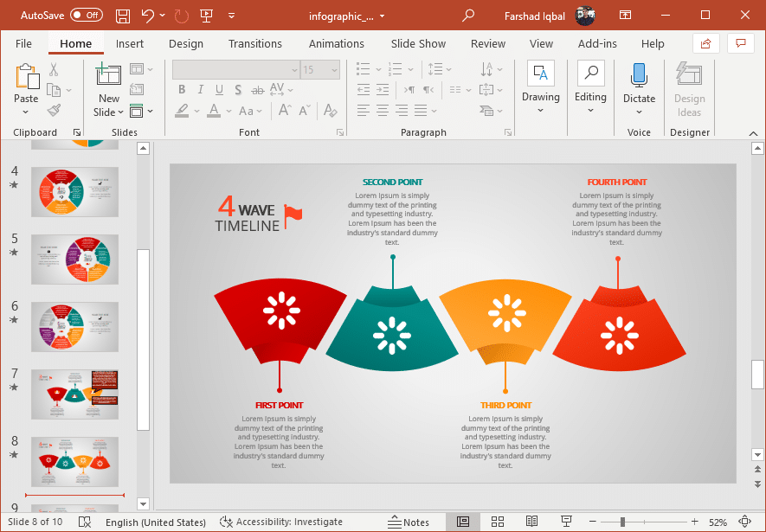This screenshot has width=766, height=532.
Task: Select slide 5 thumbnail
Action: pos(74,259)
